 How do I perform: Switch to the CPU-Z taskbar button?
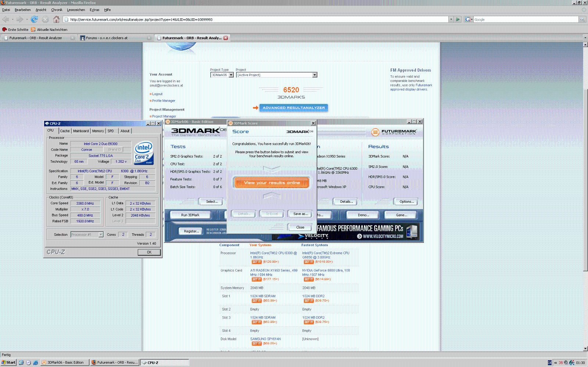pyautogui.click(x=165, y=362)
